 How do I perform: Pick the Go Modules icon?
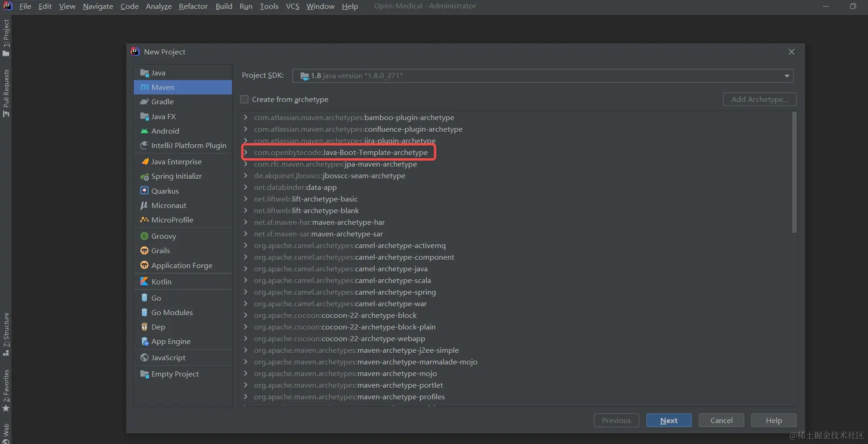click(144, 312)
